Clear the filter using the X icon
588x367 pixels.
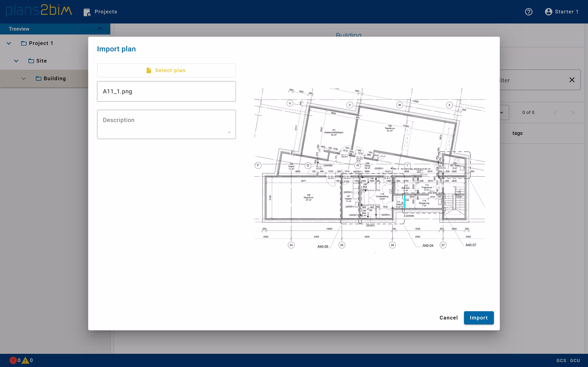point(572,80)
